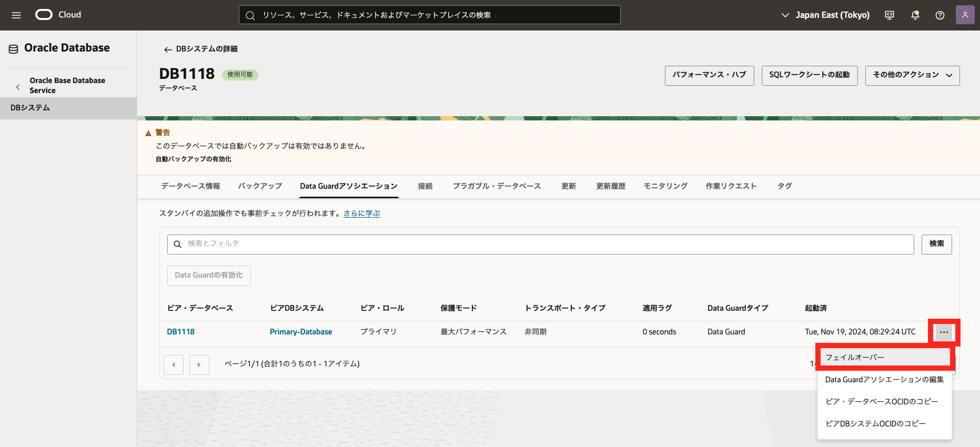Click the 検索とフィルタ search field
This screenshot has height=447, width=980.
pyautogui.click(x=540, y=244)
